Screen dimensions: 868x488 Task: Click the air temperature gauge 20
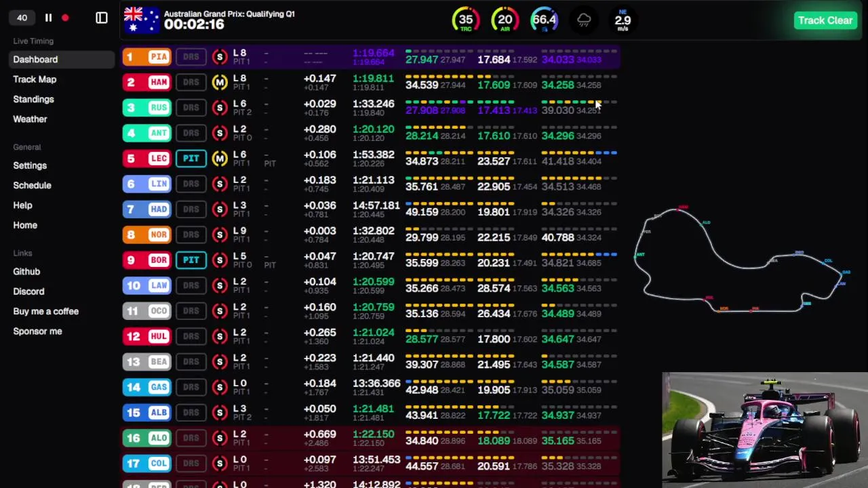point(505,20)
